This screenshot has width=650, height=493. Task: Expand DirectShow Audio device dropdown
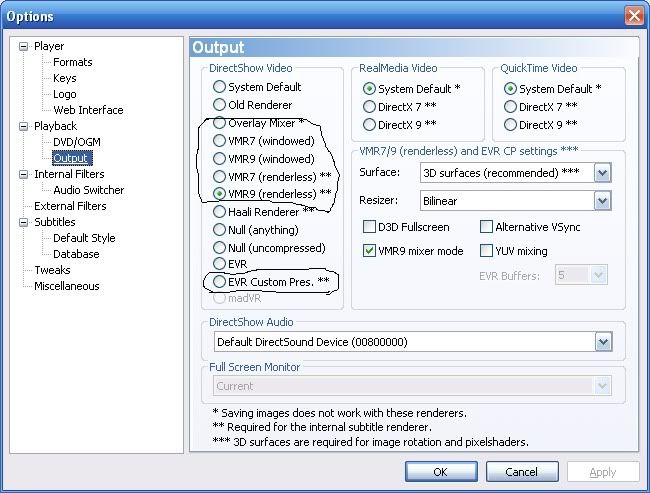(603, 342)
